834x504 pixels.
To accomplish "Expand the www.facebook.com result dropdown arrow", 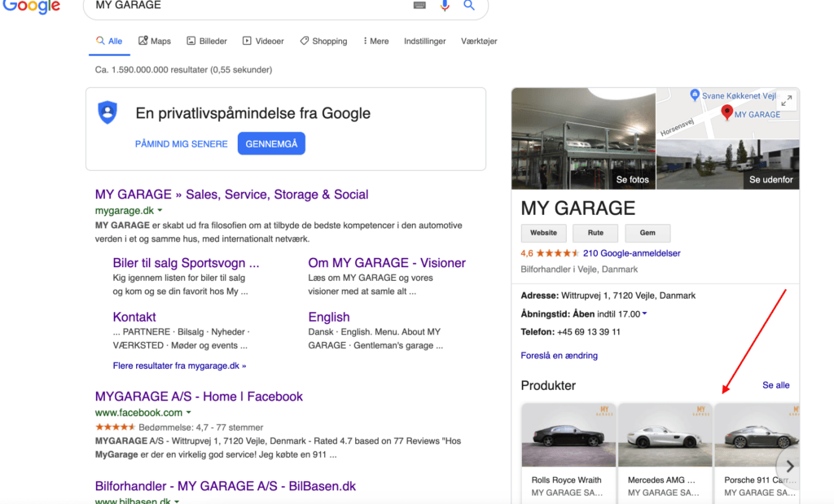I will [188, 413].
